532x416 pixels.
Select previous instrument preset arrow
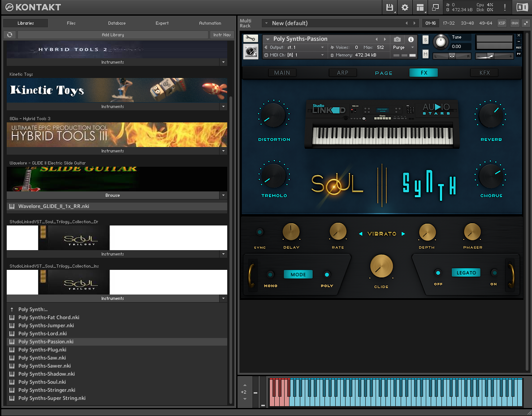[x=376, y=39]
